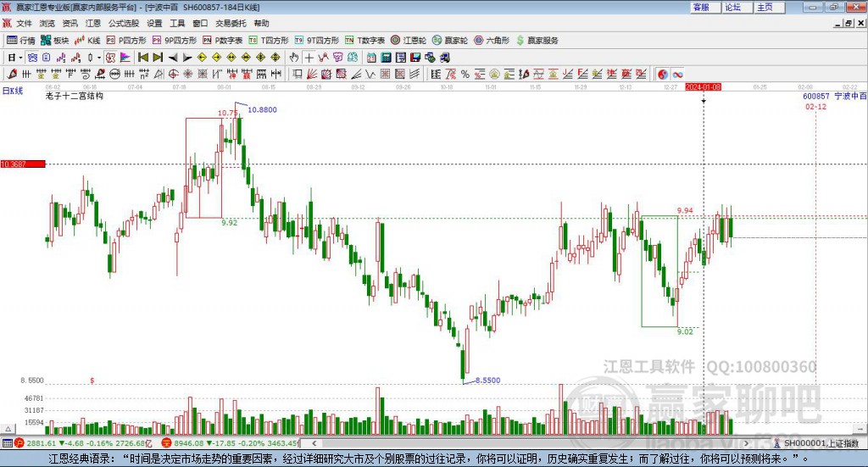The image size is (868, 467).
Task: Click the pencil draw tool icon
Action: point(12,74)
